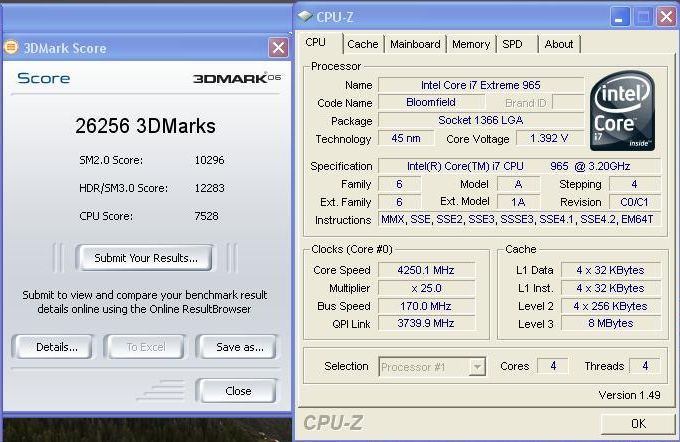680x442 pixels.
Task: Click the CPU Score value 7528
Action: click(206, 216)
